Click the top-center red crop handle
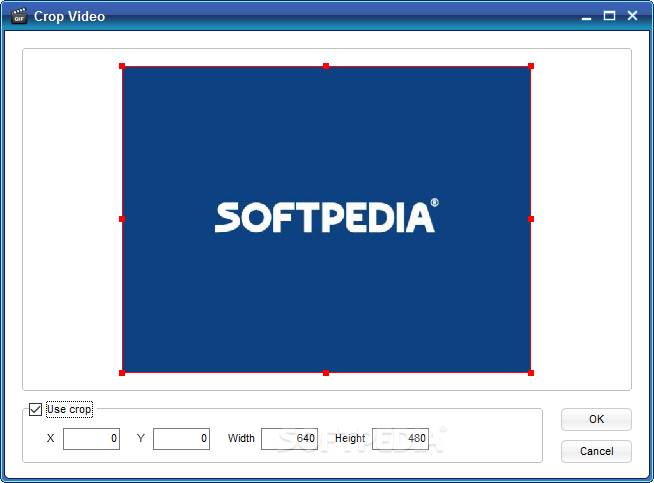This screenshot has height=483, width=654. [x=326, y=66]
